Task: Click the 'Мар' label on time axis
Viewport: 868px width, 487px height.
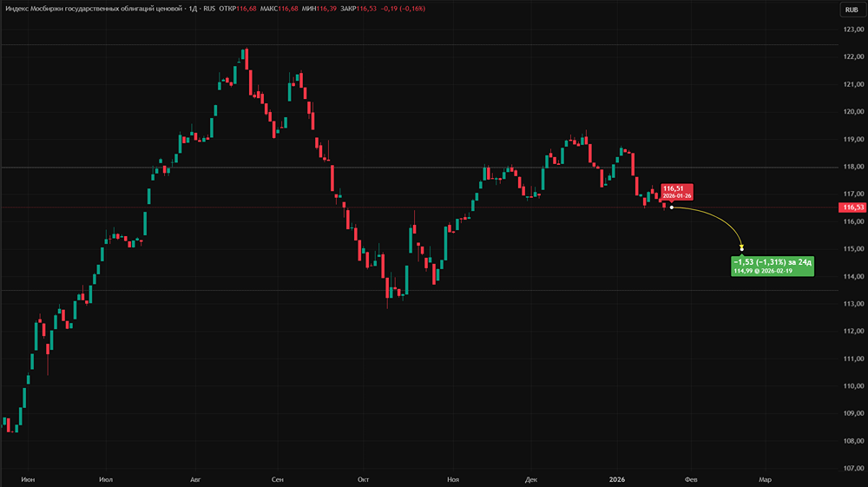Action: click(765, 479)
